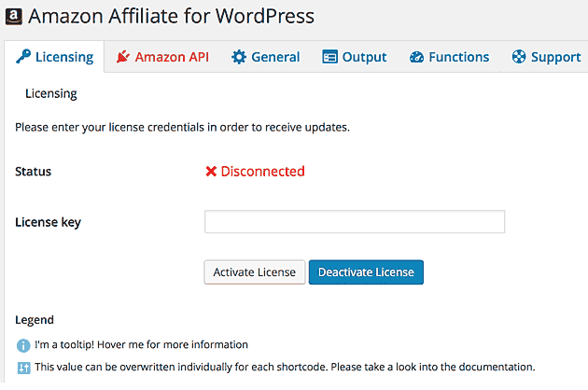Click the lifebuoy icon on the Support tab
Image resolution: width=588 pixels, height=390 pixels.
point(519,57)
